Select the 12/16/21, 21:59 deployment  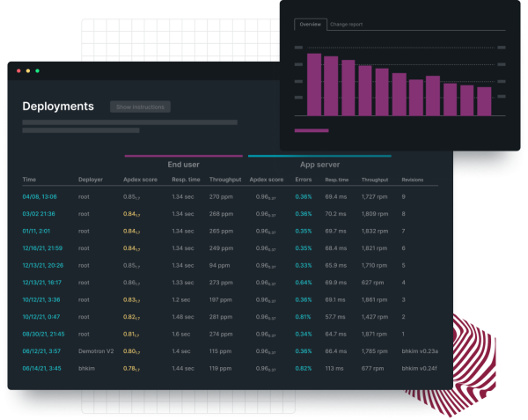tap(42, 248)
